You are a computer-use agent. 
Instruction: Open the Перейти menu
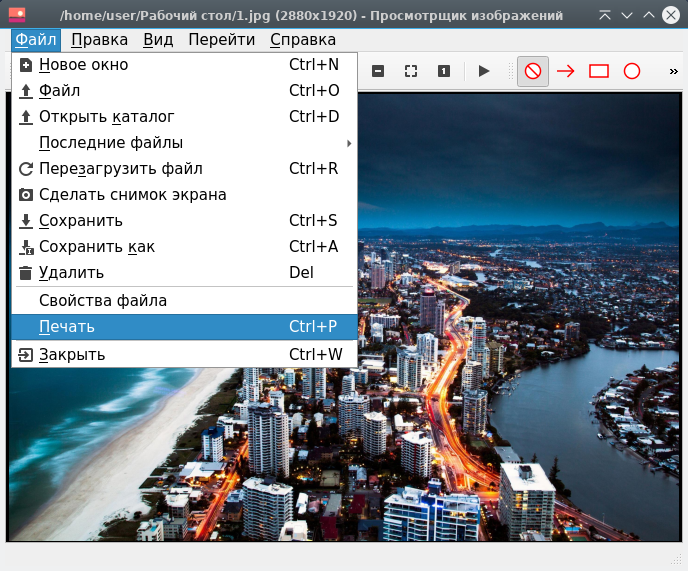221,40
